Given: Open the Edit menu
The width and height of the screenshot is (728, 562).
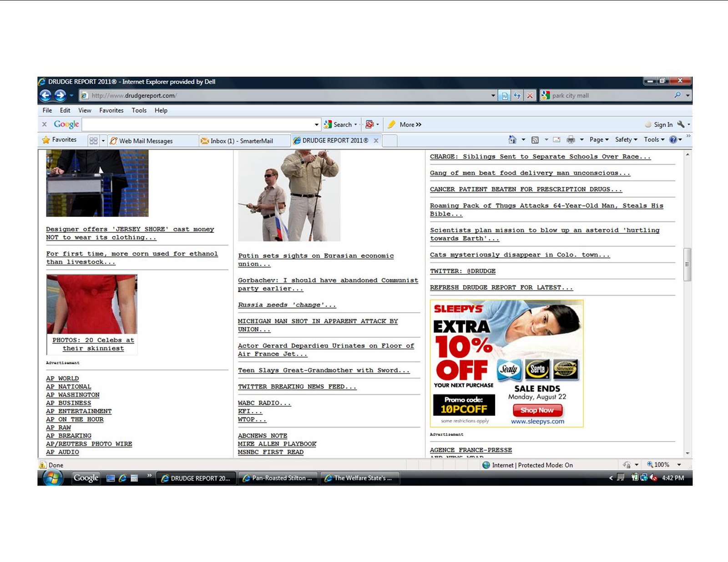Looking at the screenshot, I should click(65, 110).
